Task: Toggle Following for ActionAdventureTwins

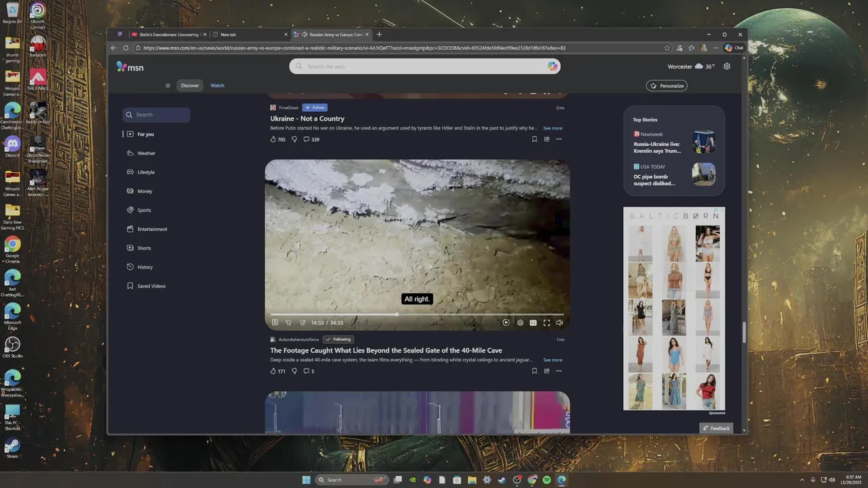Action: (338, 339)
